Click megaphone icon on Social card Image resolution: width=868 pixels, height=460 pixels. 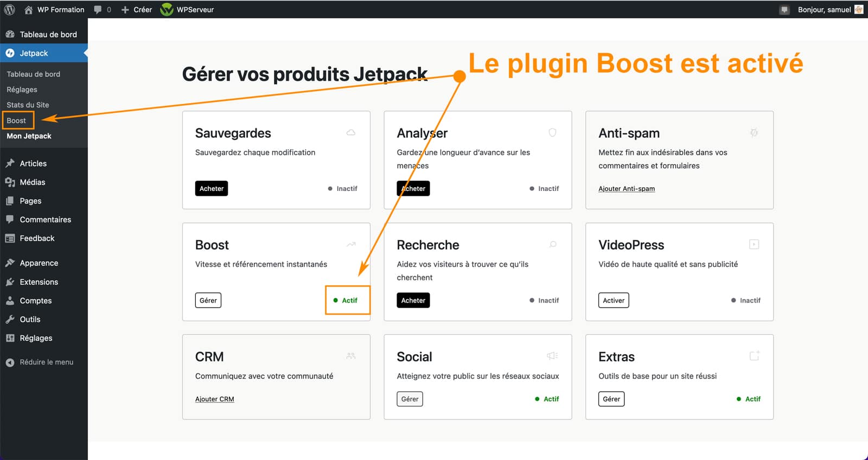click(x=552, y=356)
